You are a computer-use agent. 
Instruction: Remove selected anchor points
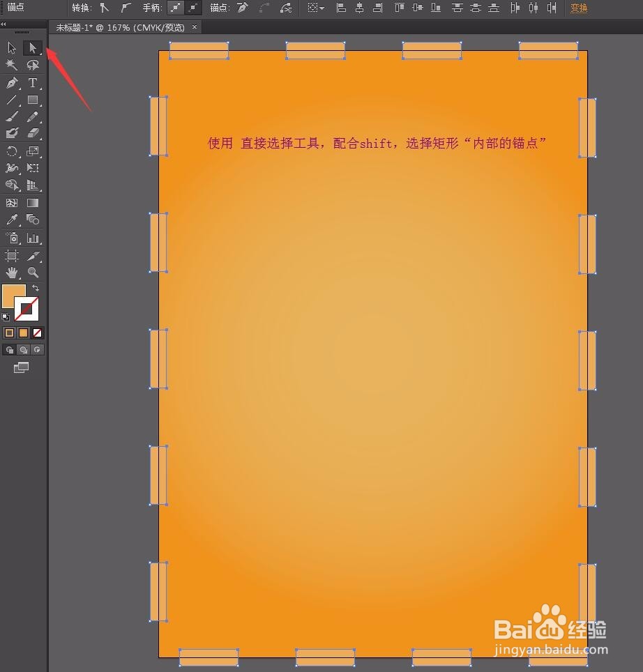(243, 8)
